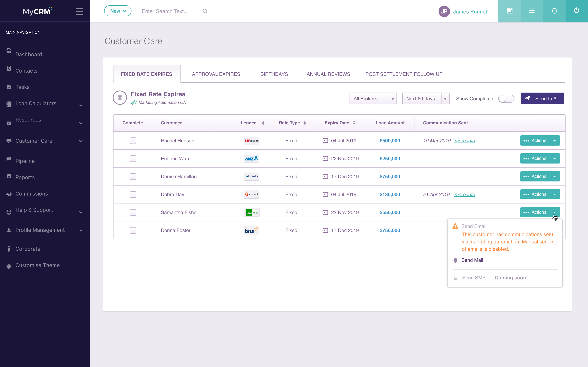Screen dimensions: 588x367
Task: Click the power logout icon
Action: [x=577, y=11]
